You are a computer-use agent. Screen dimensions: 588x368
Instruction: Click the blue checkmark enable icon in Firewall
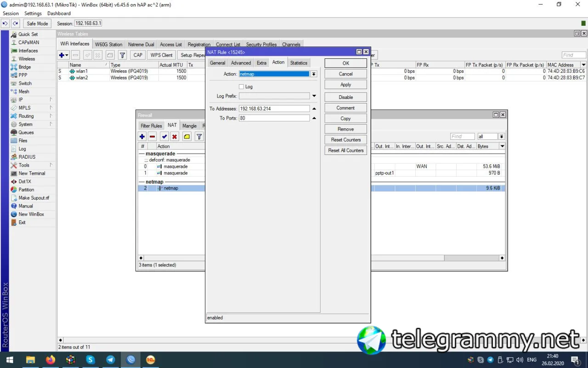point(164,137)
